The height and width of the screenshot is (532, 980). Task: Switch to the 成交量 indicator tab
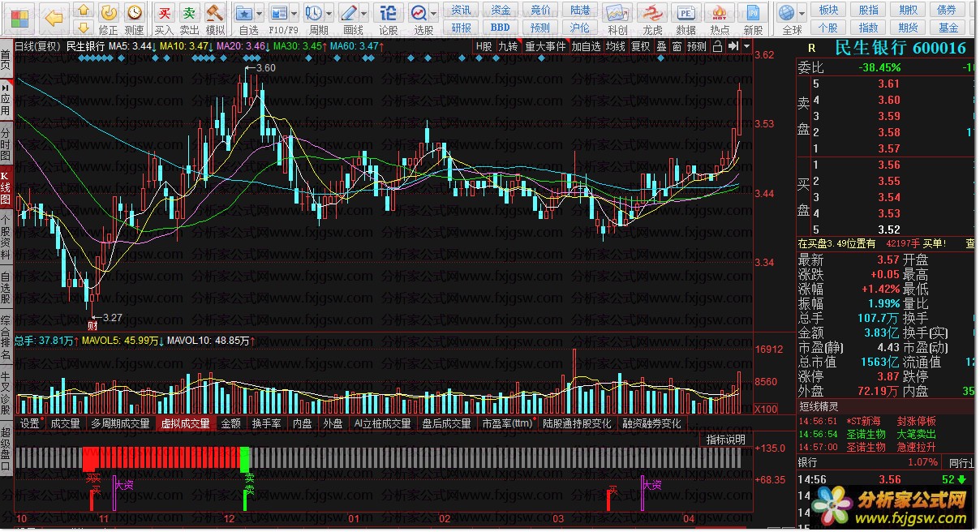pyautogui.click(x=65, y=423)
